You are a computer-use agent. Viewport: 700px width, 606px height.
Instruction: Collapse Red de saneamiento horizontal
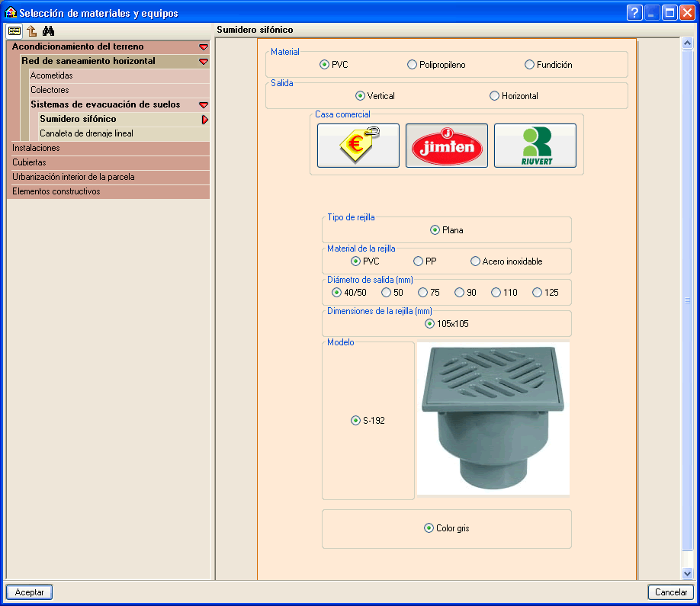coord(203,62)
